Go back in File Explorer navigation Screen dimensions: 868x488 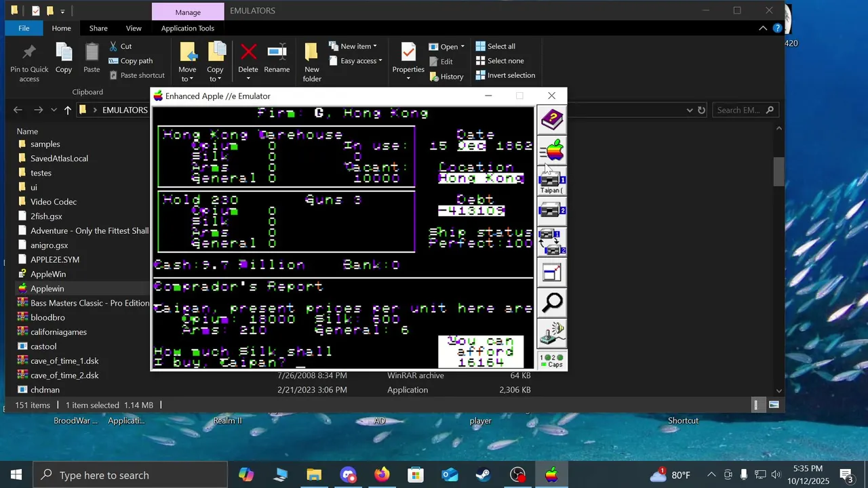(x=18, y=110)
